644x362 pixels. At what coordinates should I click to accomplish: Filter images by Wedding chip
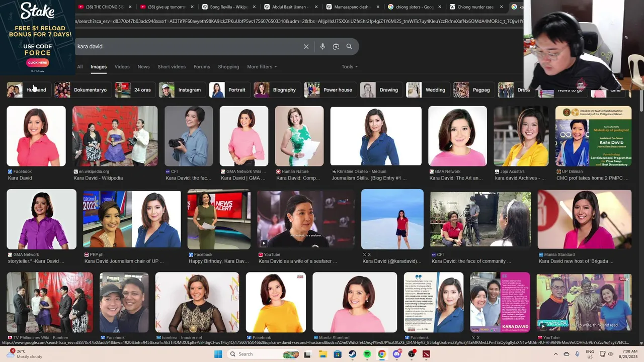[x=427, y=90]
